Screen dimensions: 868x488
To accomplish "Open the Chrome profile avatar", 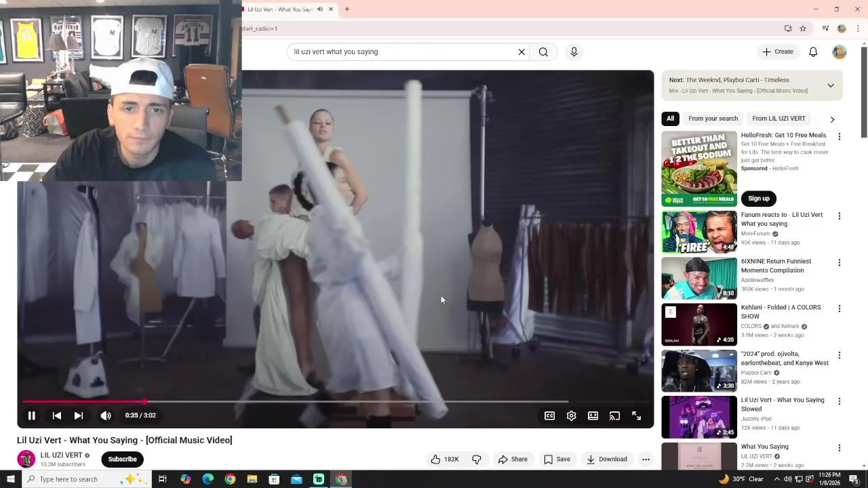I will [x=842, y=28].
